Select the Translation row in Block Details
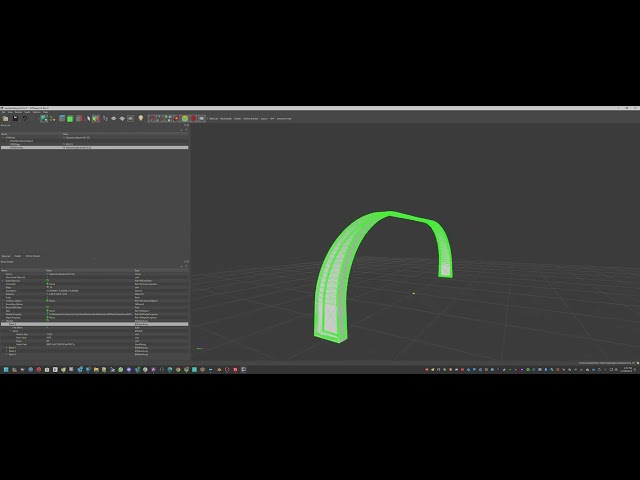 point(94,291)
